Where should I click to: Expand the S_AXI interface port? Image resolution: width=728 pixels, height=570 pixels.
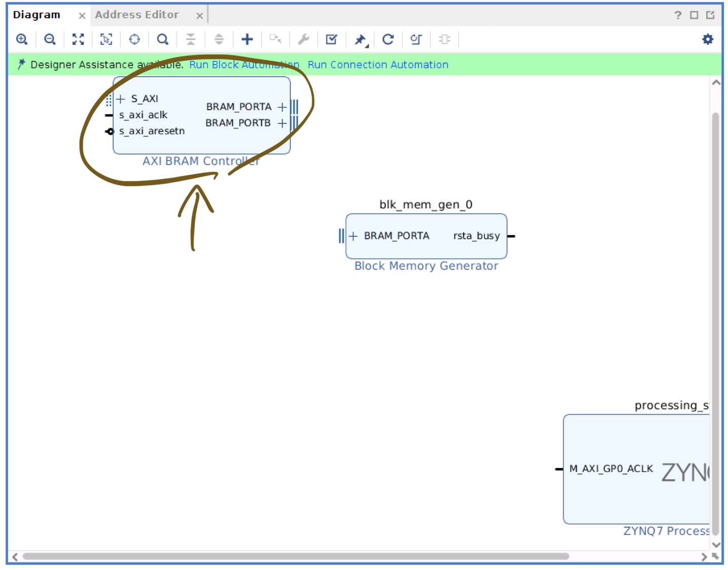pos(121,99)
